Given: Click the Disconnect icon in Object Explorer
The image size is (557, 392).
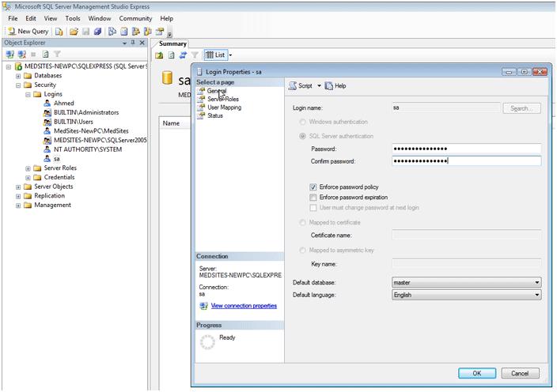Looking at the screenshot, I should tap(22, 55).
